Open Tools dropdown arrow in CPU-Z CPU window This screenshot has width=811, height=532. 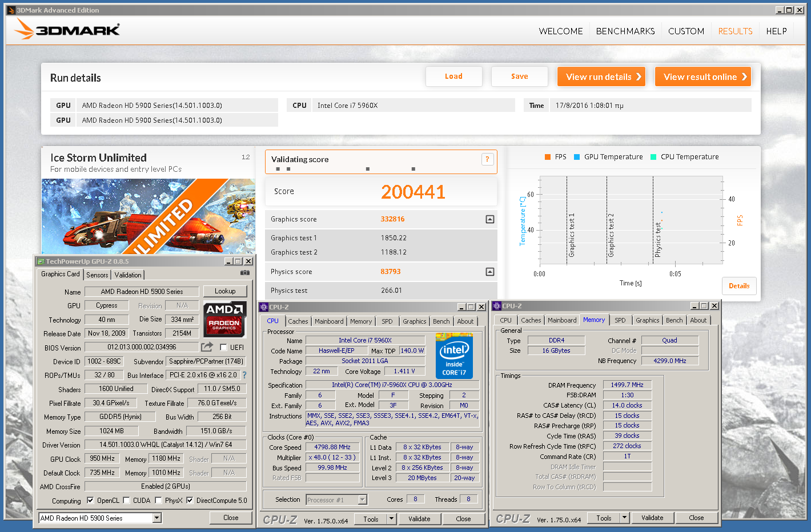(x=392, y=519)
